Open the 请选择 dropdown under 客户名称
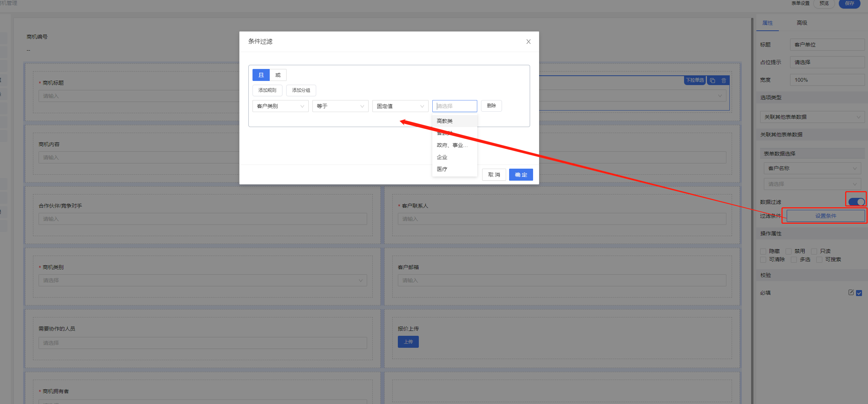The height and width of the screenshot is (404, 868). coord(812,184)
